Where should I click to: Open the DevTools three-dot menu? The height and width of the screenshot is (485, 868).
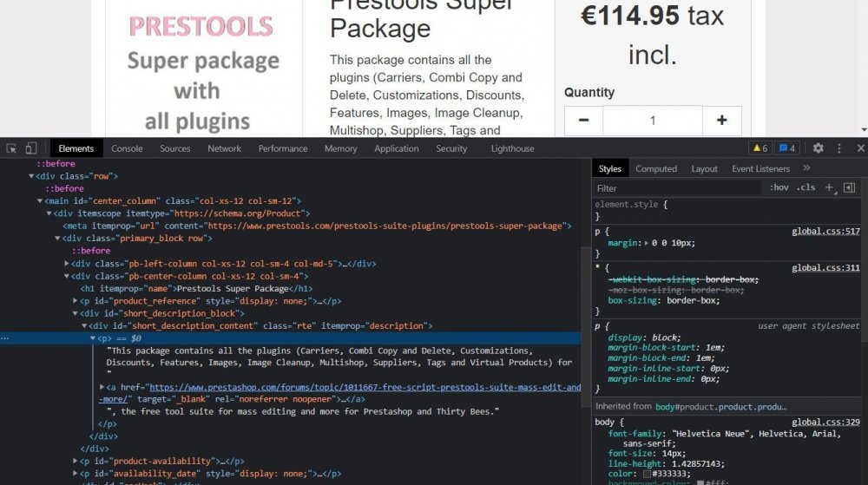tap(839, 148)
